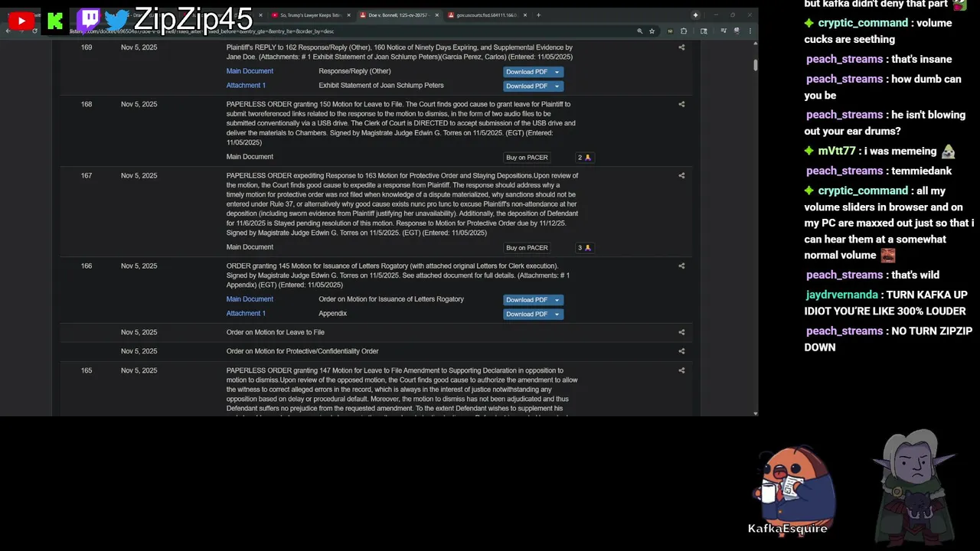Click the Nov 5, 2025 date for entry 167
Viewport: 980px width, 551px height.
pos(139,175)
